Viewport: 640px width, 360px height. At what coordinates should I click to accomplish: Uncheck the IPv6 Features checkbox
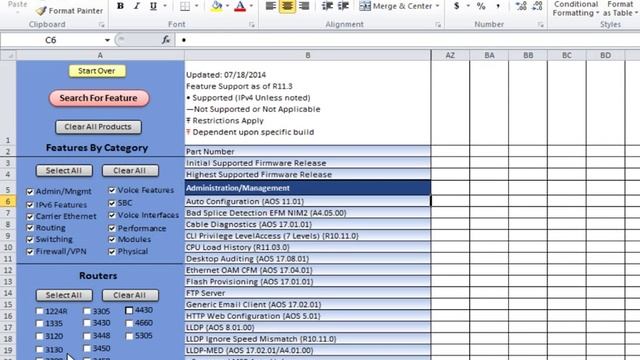coord(30,204)
